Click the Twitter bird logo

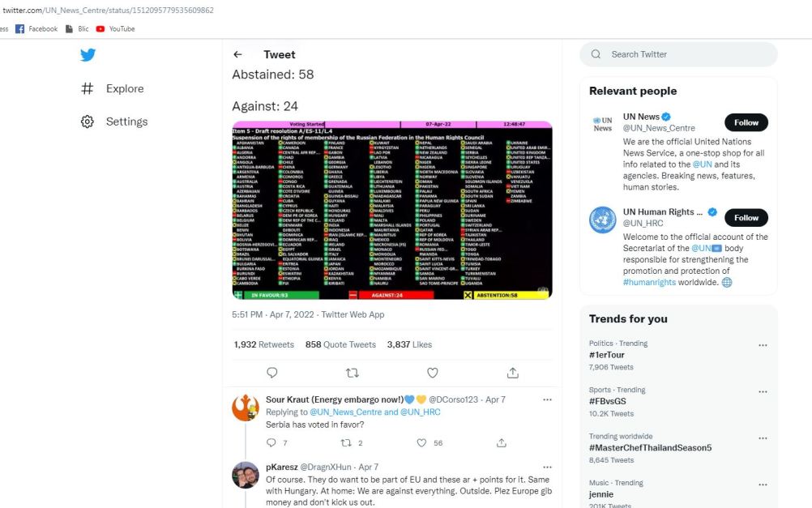(88, 55)
